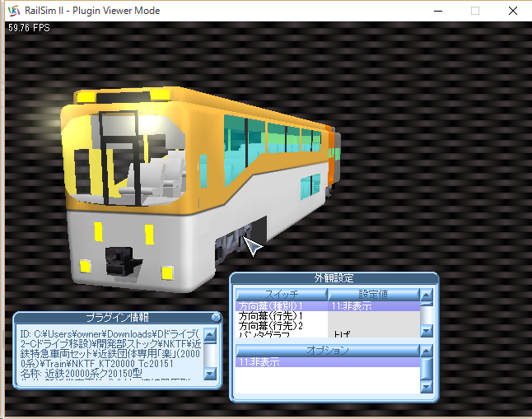Click down arrow in plugin info scrollbar
This screenshot has height=419, width=532.
pos(210,374)
